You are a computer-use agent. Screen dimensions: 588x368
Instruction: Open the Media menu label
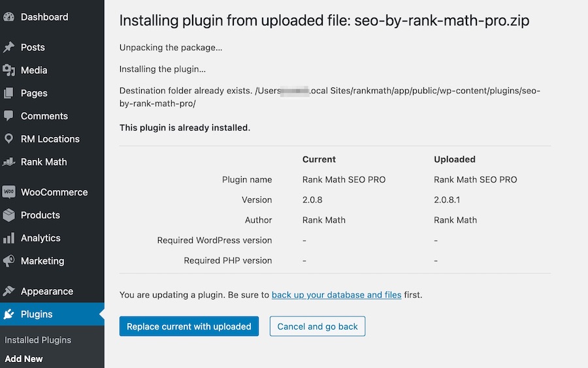pyautogui.click(x=34, y=70)
